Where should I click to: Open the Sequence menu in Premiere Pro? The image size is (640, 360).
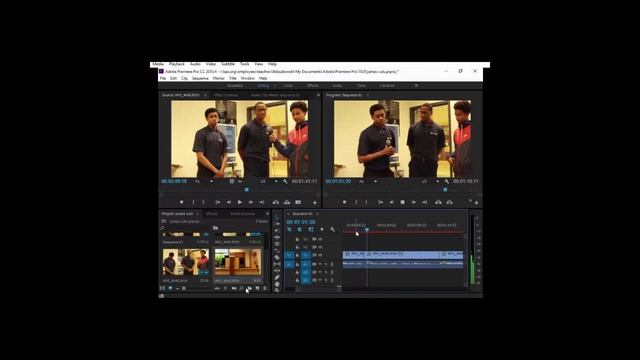pos(200,78)
